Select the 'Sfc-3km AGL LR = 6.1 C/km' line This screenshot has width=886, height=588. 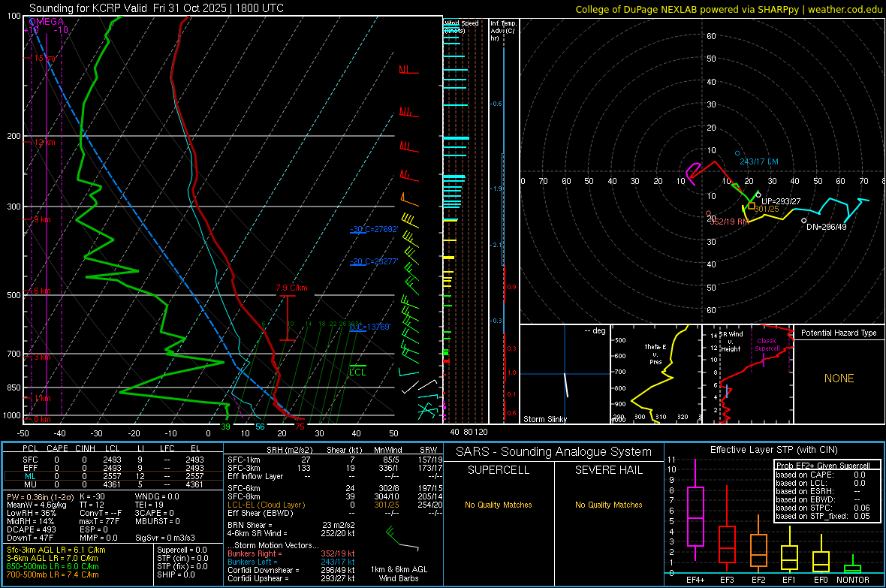[x=56, y=550]
